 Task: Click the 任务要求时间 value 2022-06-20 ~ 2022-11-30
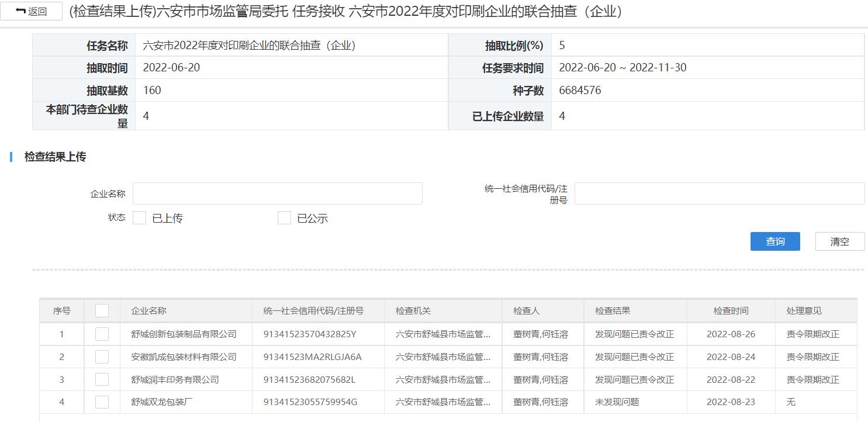623,68
